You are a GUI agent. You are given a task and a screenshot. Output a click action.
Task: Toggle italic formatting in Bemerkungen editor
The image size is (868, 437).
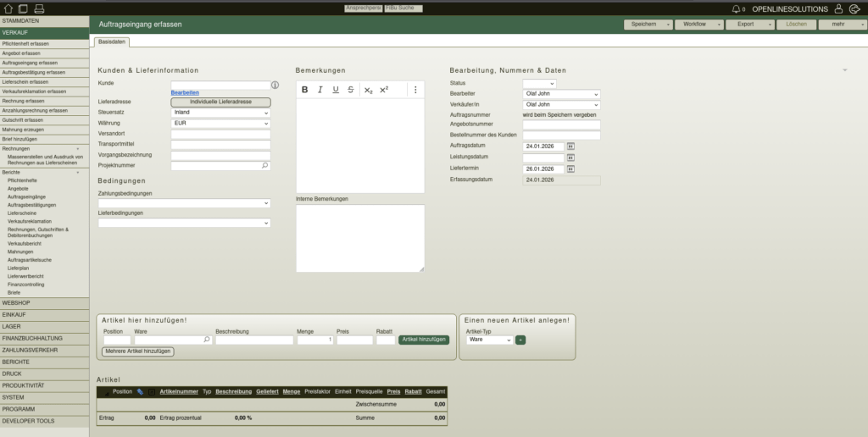(320, 90)
